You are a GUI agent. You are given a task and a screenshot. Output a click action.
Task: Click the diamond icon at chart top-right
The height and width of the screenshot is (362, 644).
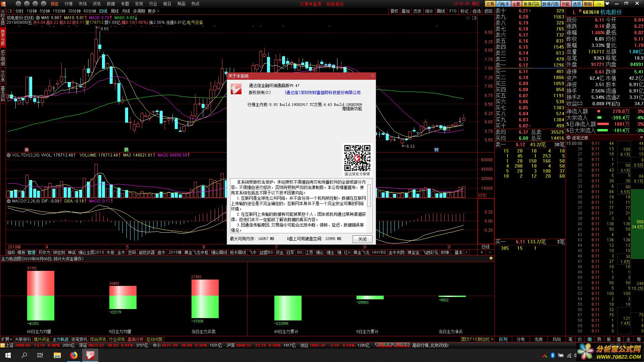coord(468,18)
